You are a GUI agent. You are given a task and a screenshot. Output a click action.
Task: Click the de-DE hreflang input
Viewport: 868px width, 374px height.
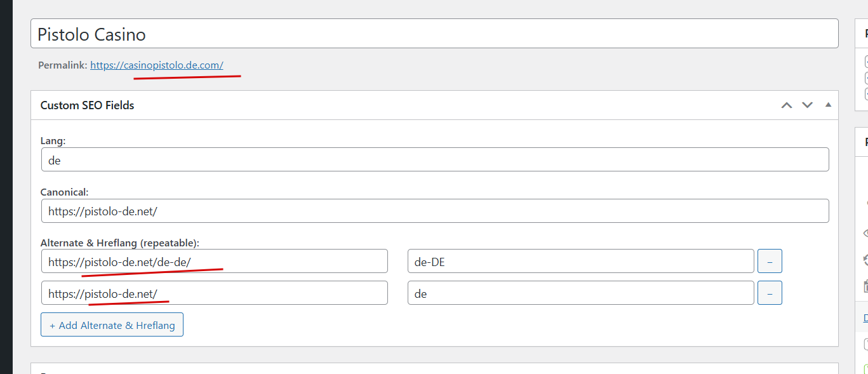pos(580,261)
